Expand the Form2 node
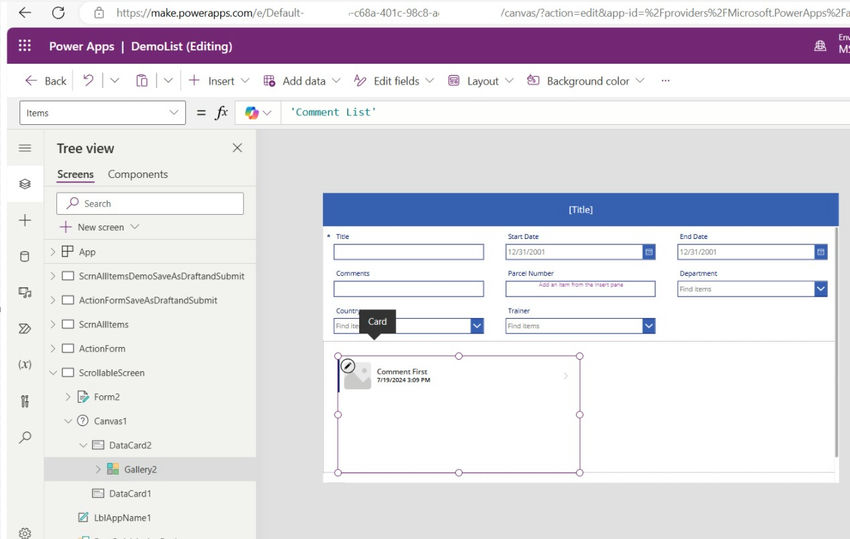The width and height of the screenshot is (850, 539). [68, 397]
